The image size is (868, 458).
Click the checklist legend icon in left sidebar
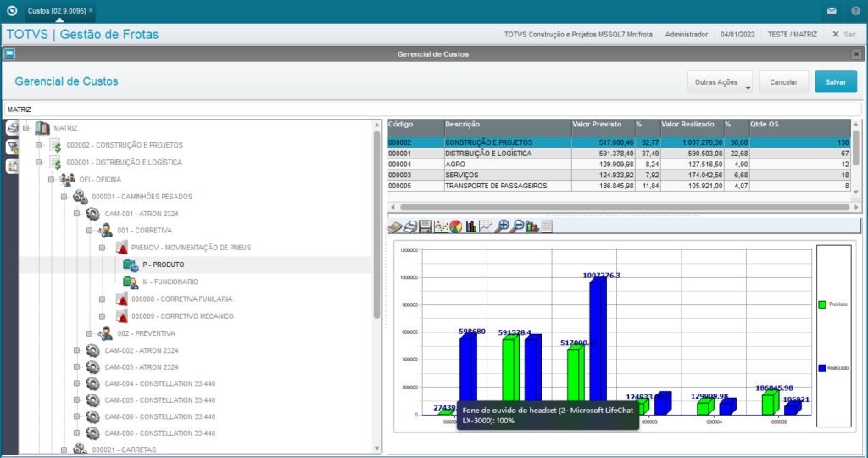[x=12, y=165]
